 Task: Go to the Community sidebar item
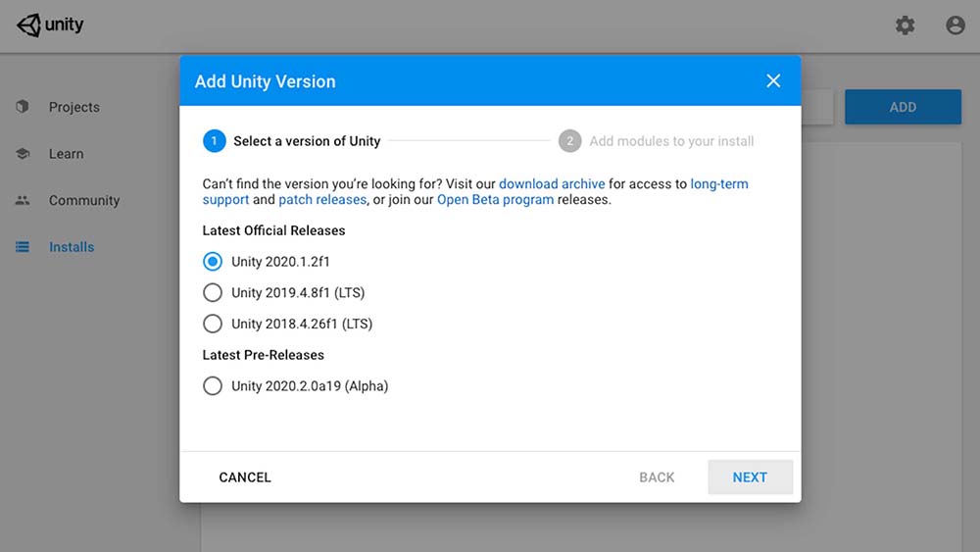[84, 200]
